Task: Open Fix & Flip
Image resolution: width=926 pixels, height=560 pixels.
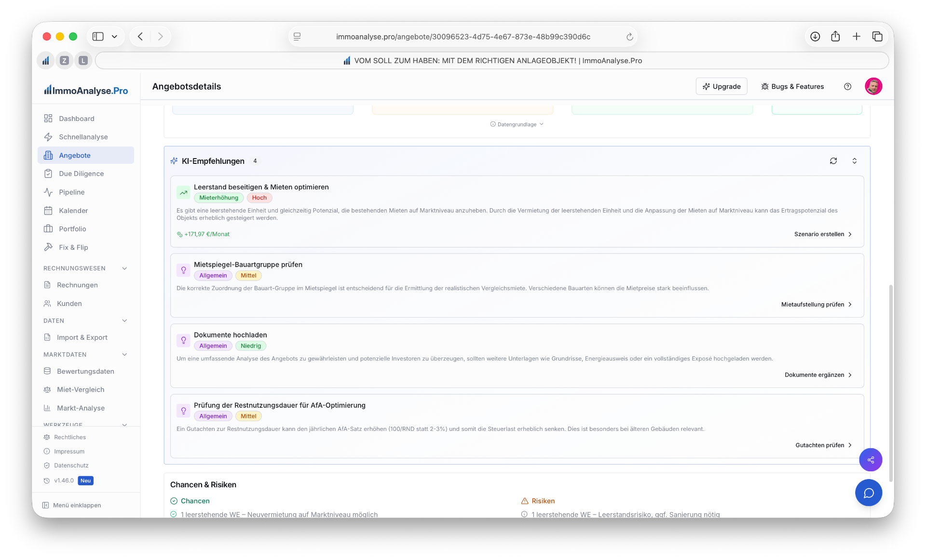Action: click(86, 247)
